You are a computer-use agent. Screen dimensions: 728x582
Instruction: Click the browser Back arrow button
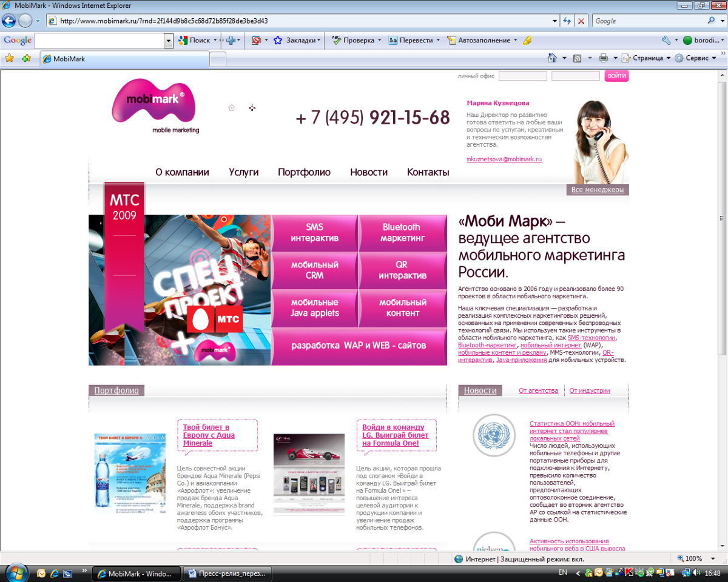tap(9, 21)
